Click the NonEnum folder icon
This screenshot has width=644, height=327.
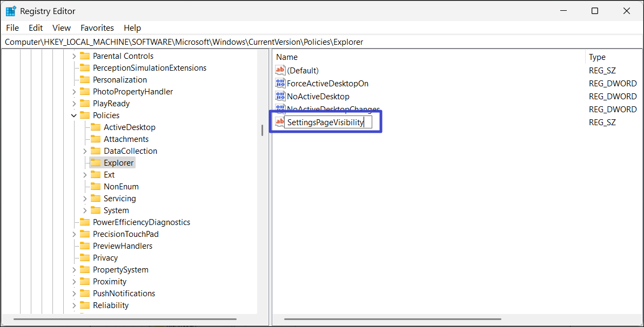coord(96,187)
